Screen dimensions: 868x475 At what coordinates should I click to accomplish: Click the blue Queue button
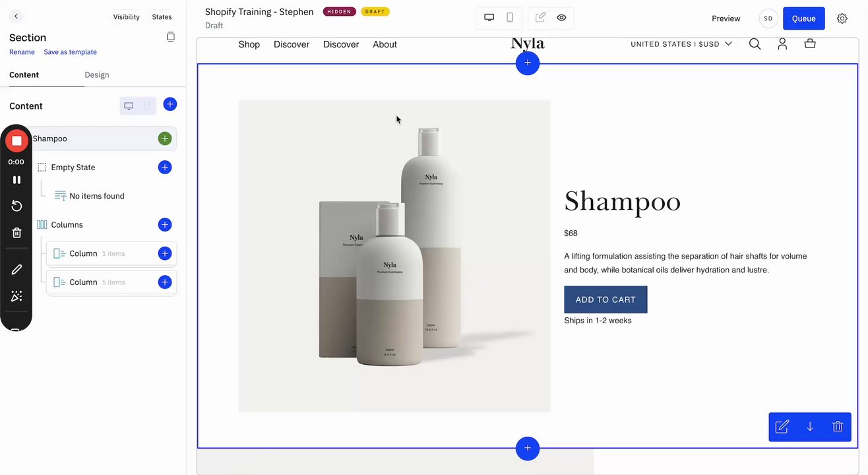click(804, 18)
